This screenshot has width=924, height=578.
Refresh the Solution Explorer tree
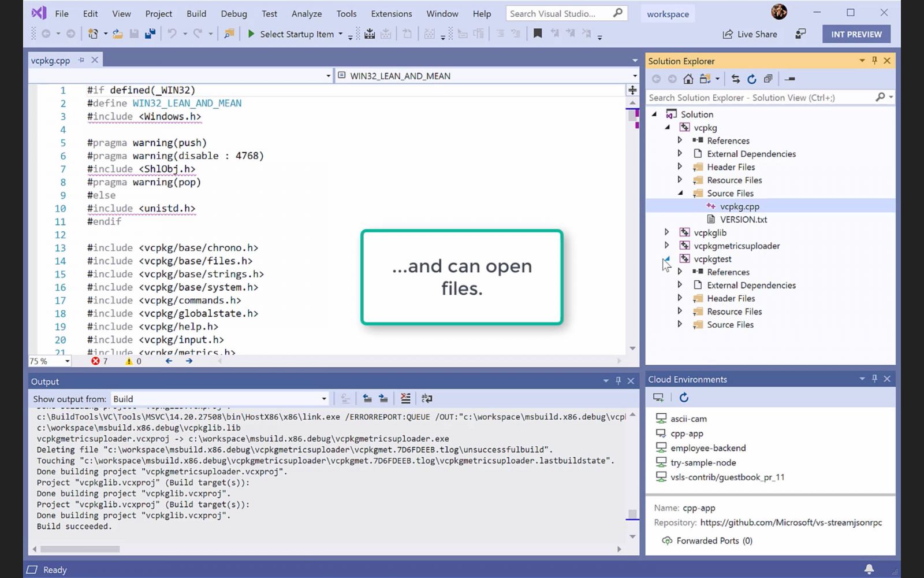coord(751,79)
